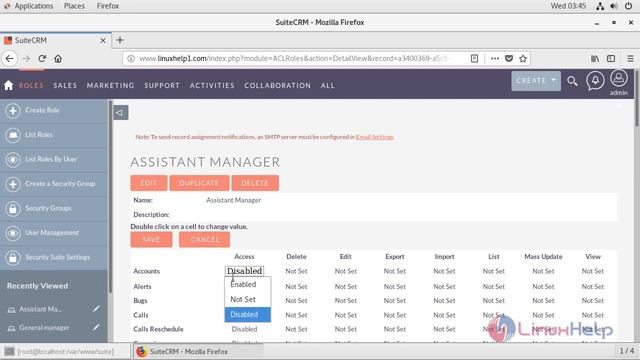Open page actions three-dots menu
Image resolution: width=640 pixels, height=360 pixels.
tap(495, 58)
